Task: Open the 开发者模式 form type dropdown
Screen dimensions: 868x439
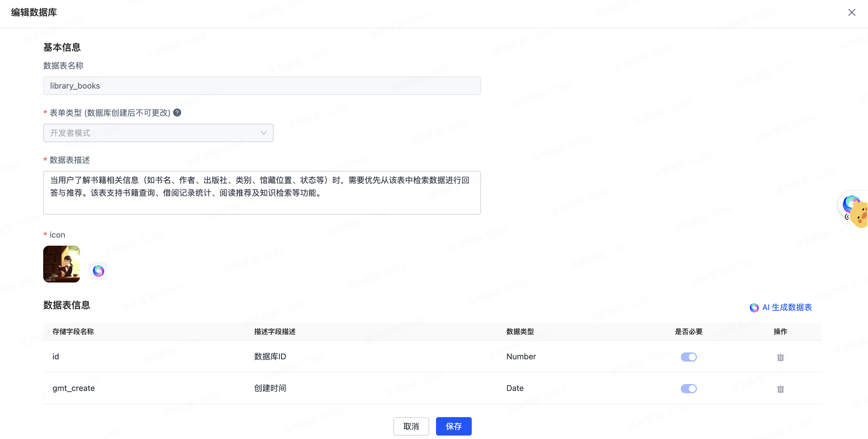Action: (158, 133)
